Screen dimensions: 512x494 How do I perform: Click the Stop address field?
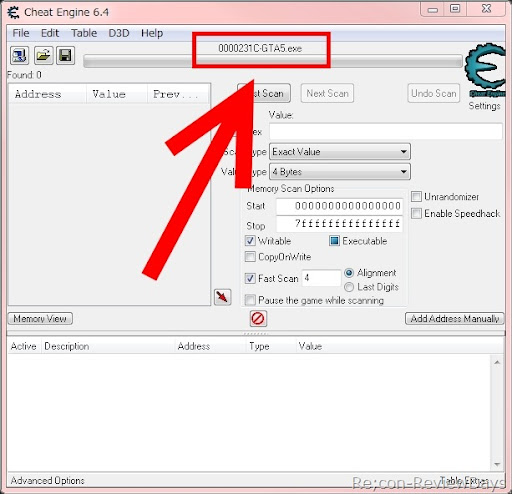339,223
